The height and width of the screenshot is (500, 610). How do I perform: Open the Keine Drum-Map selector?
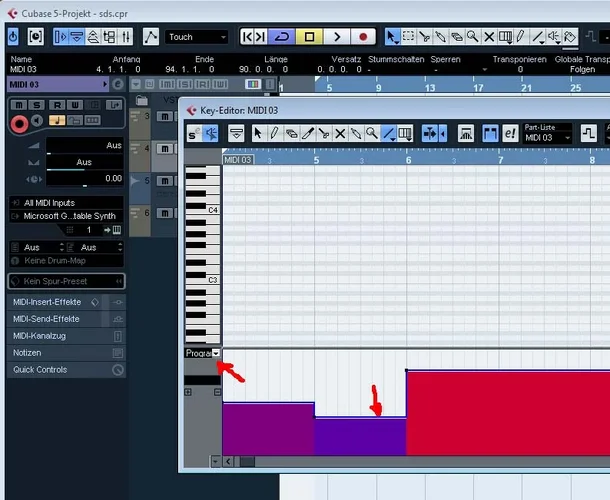point(66,261)
